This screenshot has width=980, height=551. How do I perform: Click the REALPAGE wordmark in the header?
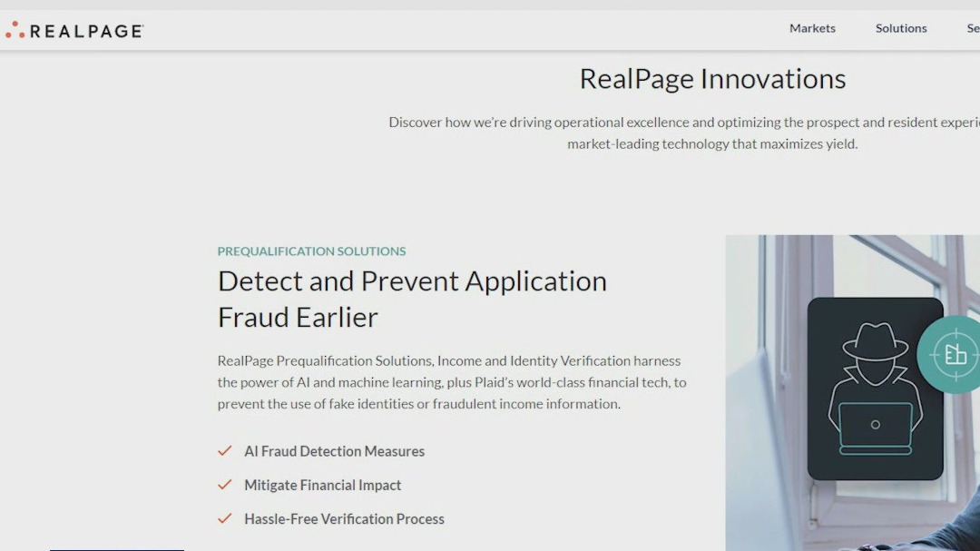(85, 30)
